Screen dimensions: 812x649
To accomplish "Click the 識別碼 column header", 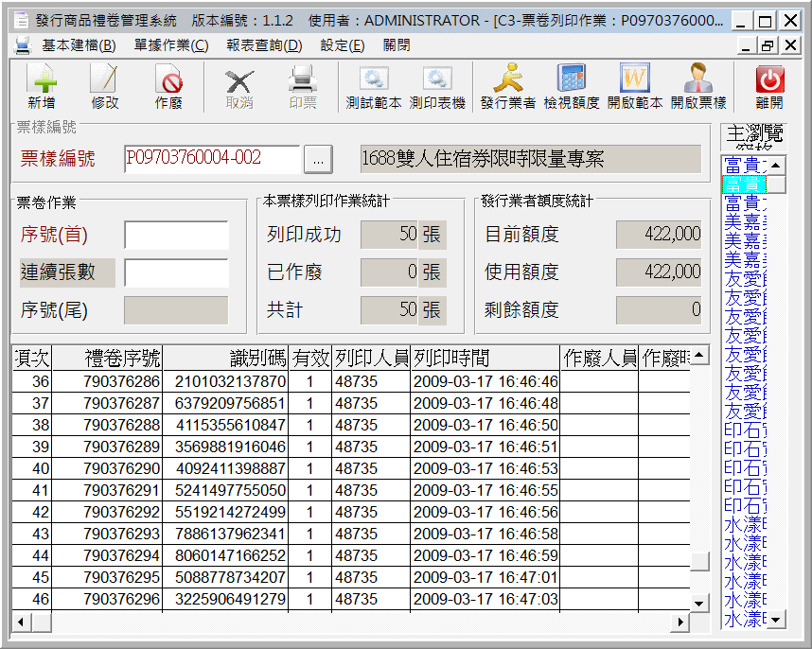I will coord(226,358).
